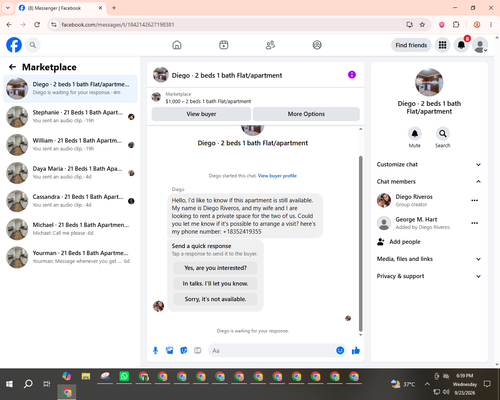Open Daya Maria 21 Beds conversation
Viewport: 500px width, 400px height.
70,173
